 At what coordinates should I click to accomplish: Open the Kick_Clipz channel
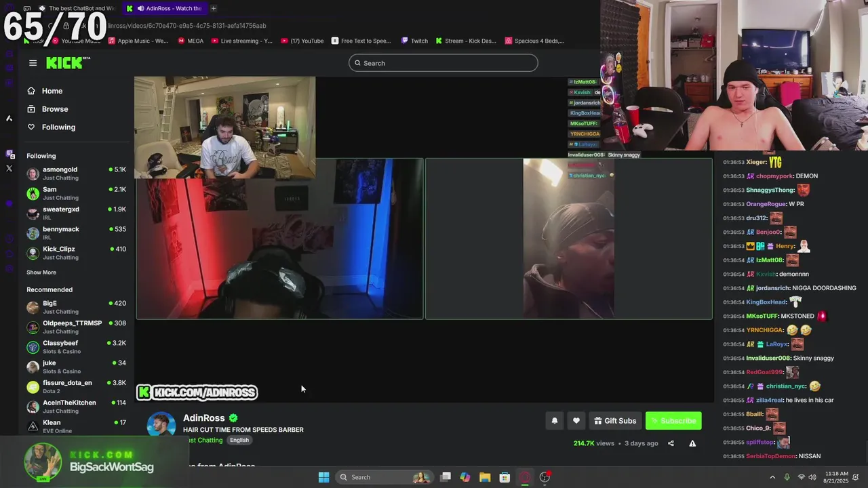[76, 253]
